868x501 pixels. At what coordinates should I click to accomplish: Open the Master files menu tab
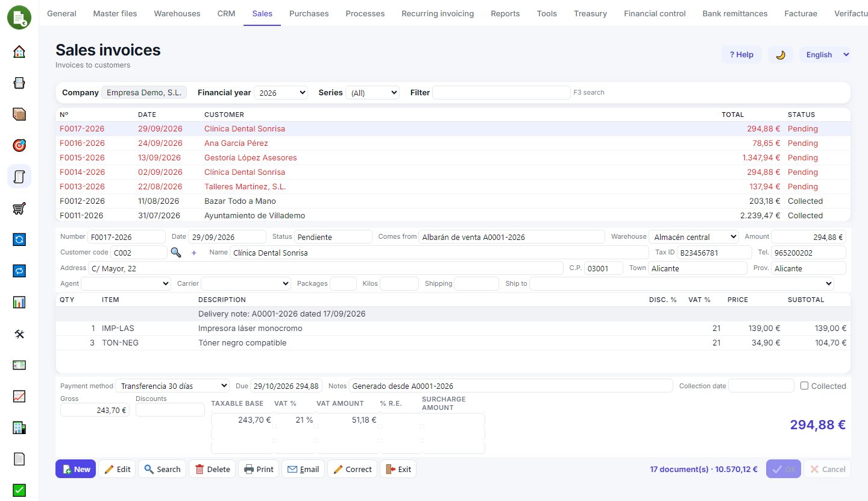pyautogui.click(x=115, y=13)
